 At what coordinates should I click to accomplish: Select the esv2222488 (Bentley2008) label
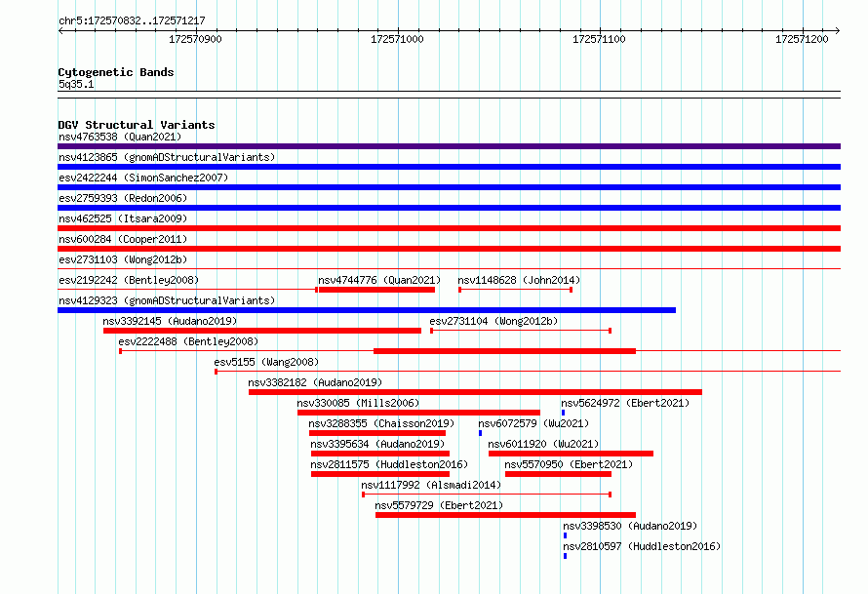(x=188, y=341)
